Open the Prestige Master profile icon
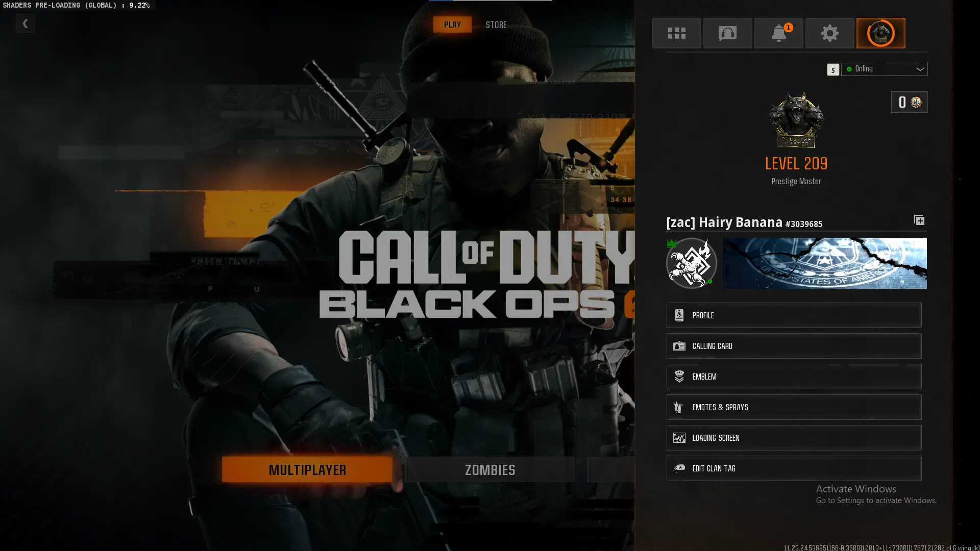Screen dimensions: 980x551 (880, 33)
